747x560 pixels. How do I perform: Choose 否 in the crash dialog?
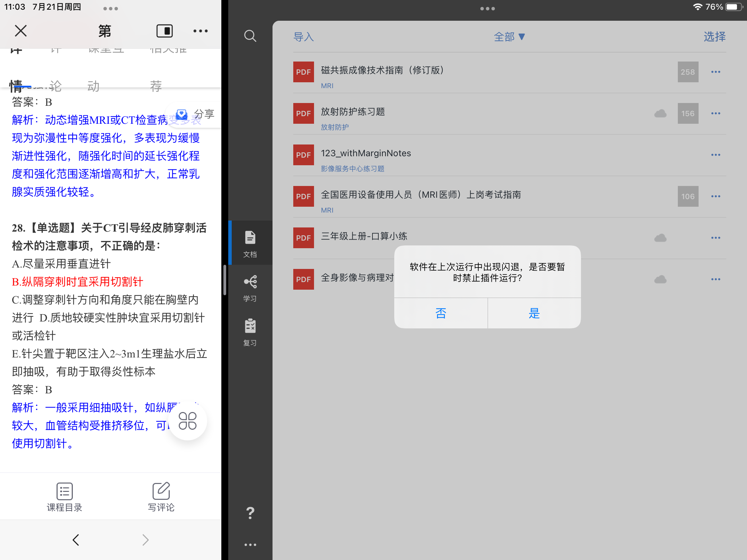click(441, 313)
